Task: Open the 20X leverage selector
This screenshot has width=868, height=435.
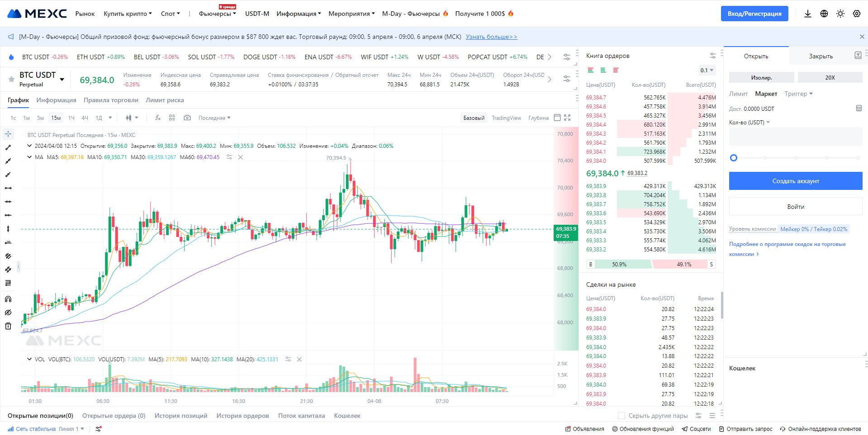Action: point(830,77)
